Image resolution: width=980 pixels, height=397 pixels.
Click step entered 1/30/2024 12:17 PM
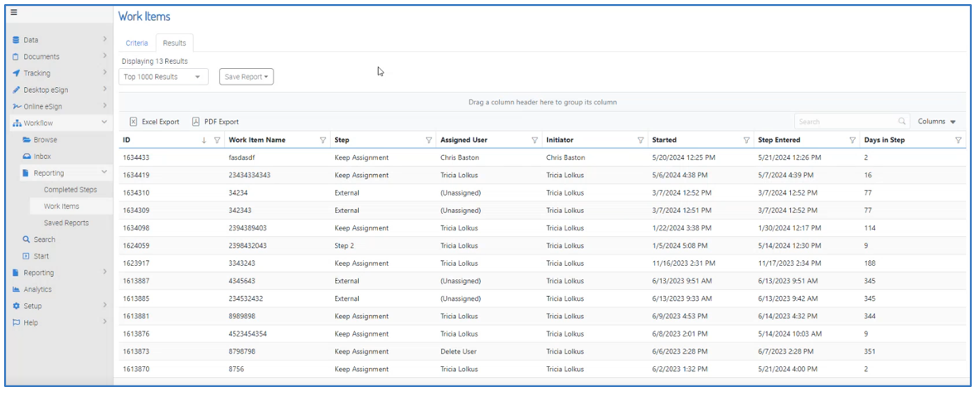coord(789,228)
